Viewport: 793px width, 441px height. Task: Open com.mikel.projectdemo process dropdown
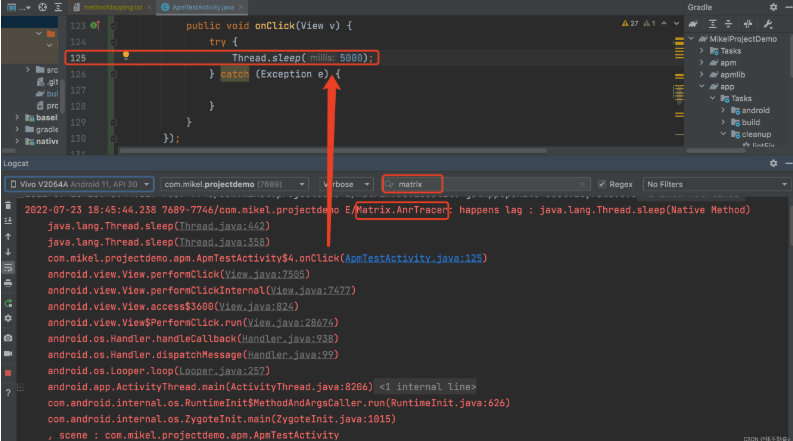pyautogui.click(x=235, y=184)
